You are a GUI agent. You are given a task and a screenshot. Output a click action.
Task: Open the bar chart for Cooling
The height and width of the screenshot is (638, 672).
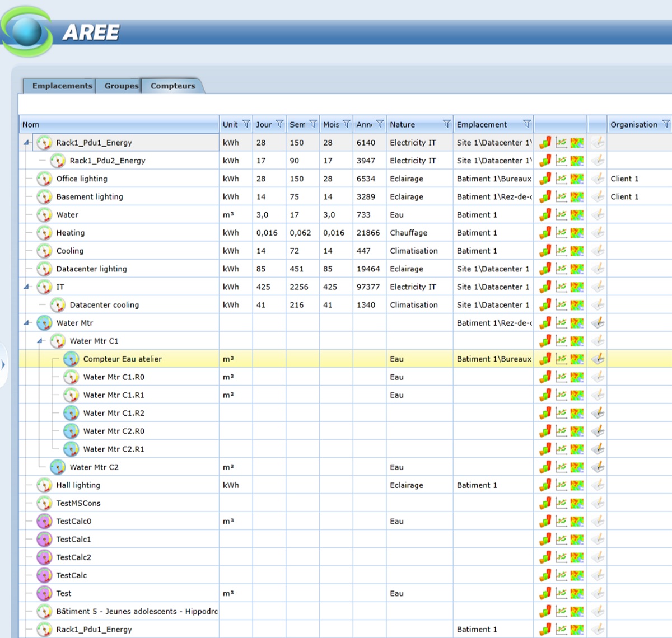pos(545,251)
